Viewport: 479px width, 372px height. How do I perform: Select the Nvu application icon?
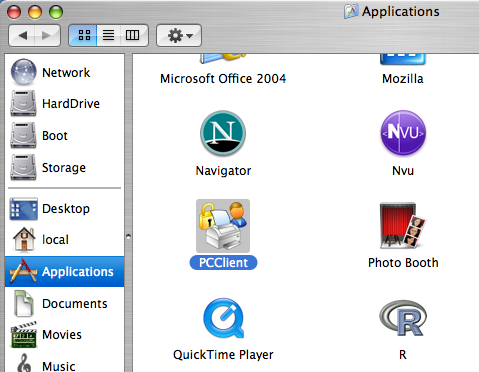pyautogui.click(x=403, y=133)
